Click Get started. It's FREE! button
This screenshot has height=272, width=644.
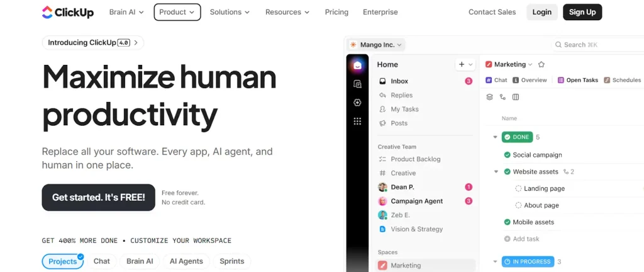(x=99, y=198)
